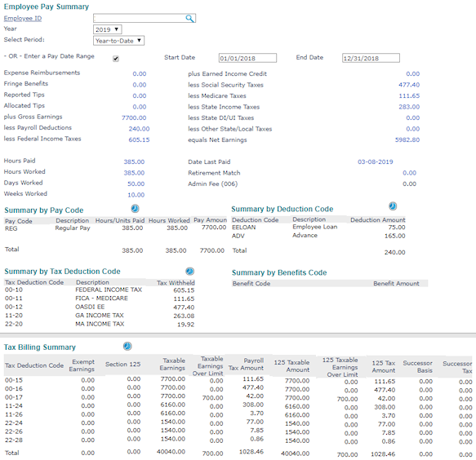476x460 pixels.
Task: Select the ADV deduction code row
Action: (318, 236)
